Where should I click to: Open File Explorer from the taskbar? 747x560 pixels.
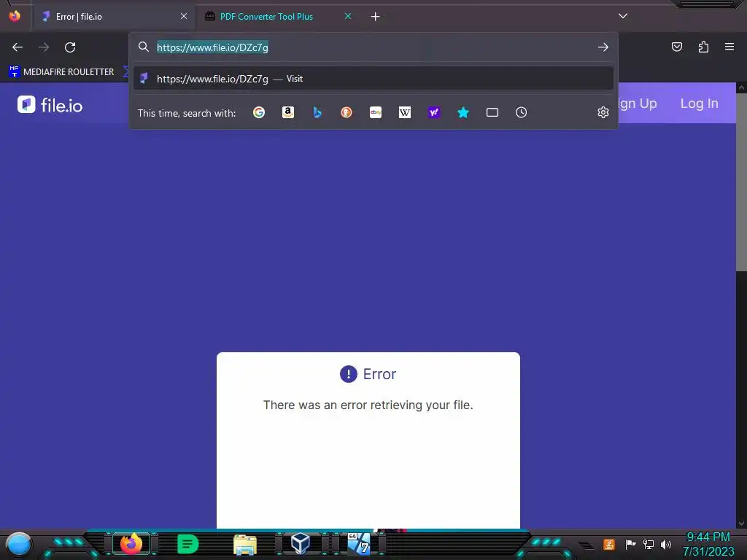[245, 544]
